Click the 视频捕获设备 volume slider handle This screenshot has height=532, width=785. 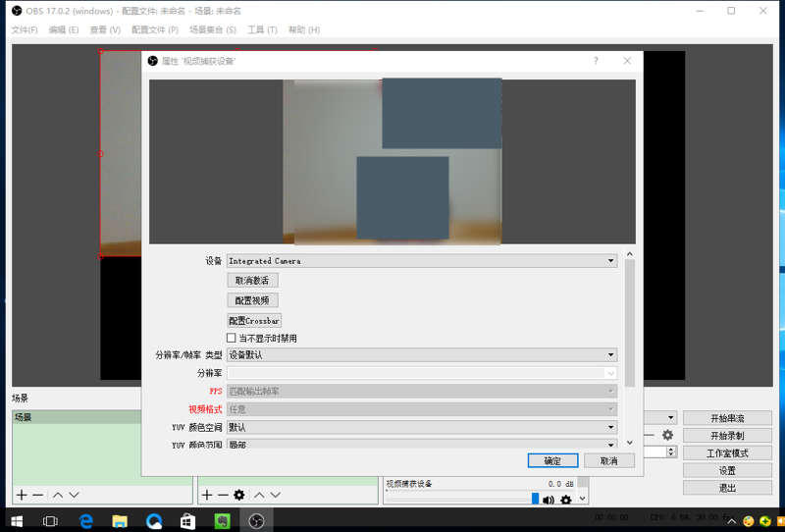coord(535,499)
